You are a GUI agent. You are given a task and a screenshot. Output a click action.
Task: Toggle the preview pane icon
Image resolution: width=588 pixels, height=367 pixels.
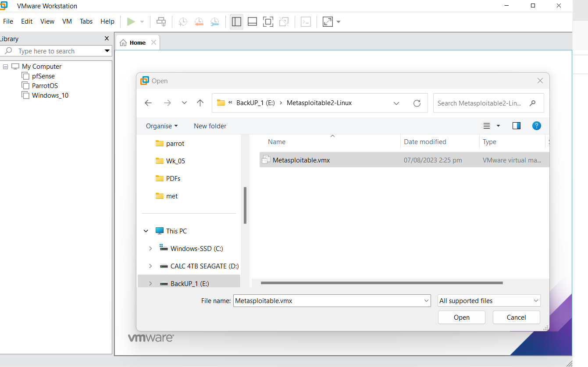click(x=517, y=126)
